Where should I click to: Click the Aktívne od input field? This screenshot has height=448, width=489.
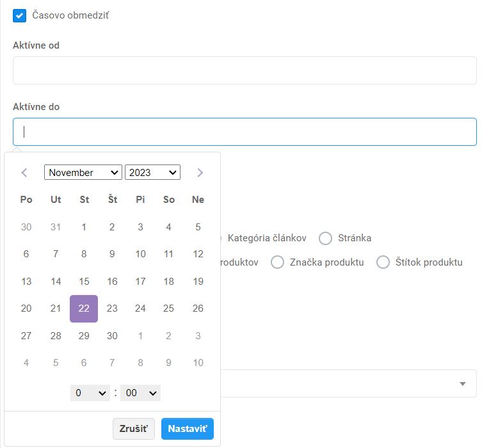tap(245, 70)
